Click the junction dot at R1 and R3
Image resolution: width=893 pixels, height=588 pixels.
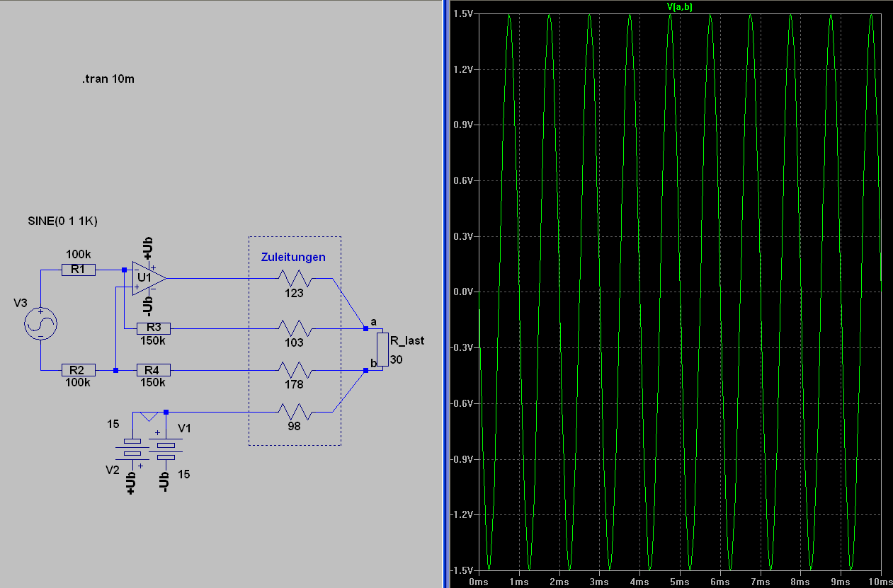point(124,270)
